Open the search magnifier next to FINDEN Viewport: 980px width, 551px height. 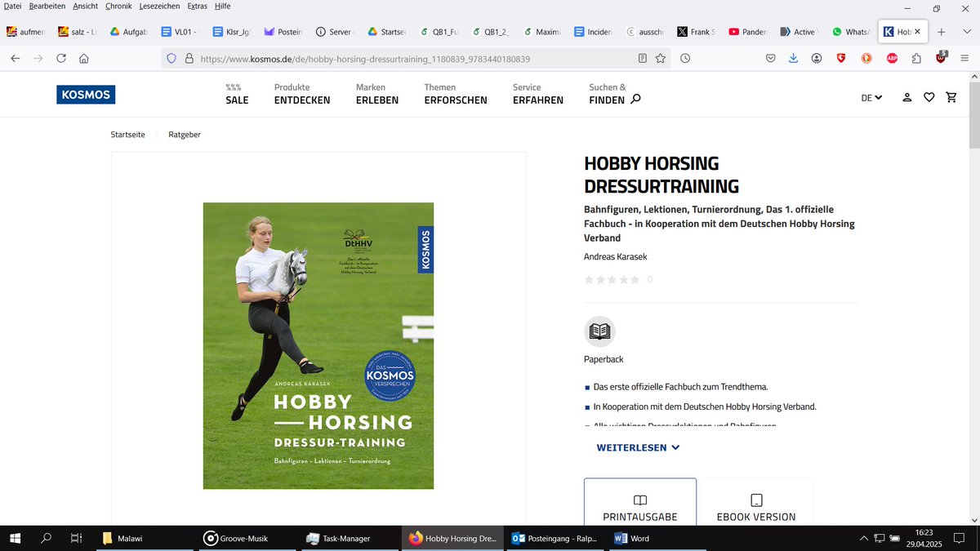[636, 100]
